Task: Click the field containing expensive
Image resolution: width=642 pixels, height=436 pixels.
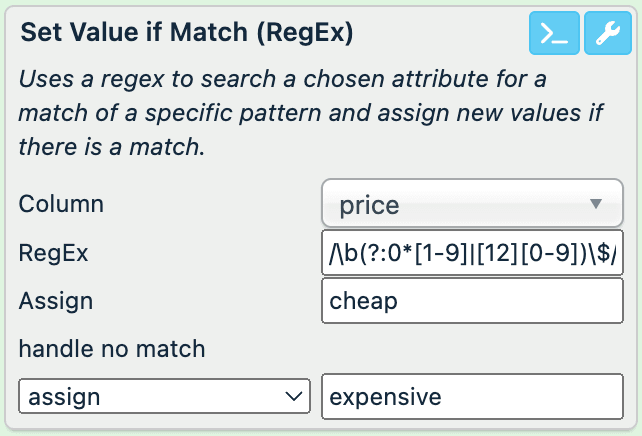Action: (x=472, y=396)
